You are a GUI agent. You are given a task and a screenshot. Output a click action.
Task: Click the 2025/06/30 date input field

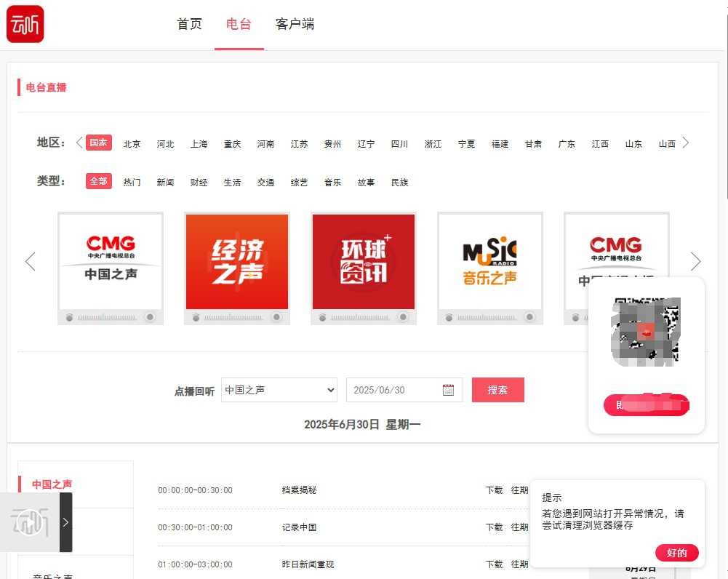[393, 390]
